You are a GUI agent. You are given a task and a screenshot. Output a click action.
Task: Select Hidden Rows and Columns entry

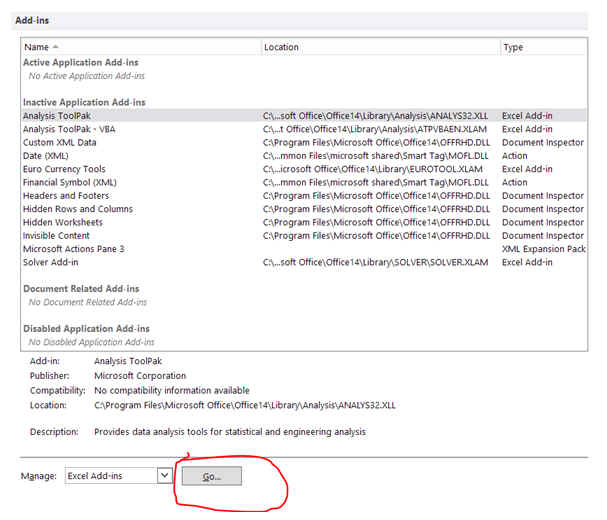pos(78,209)
